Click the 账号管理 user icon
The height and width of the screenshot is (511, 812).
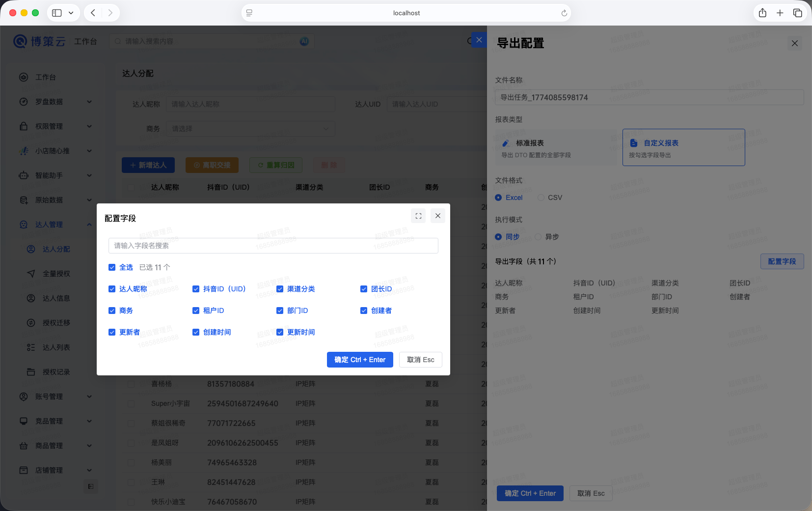(24, 397)
